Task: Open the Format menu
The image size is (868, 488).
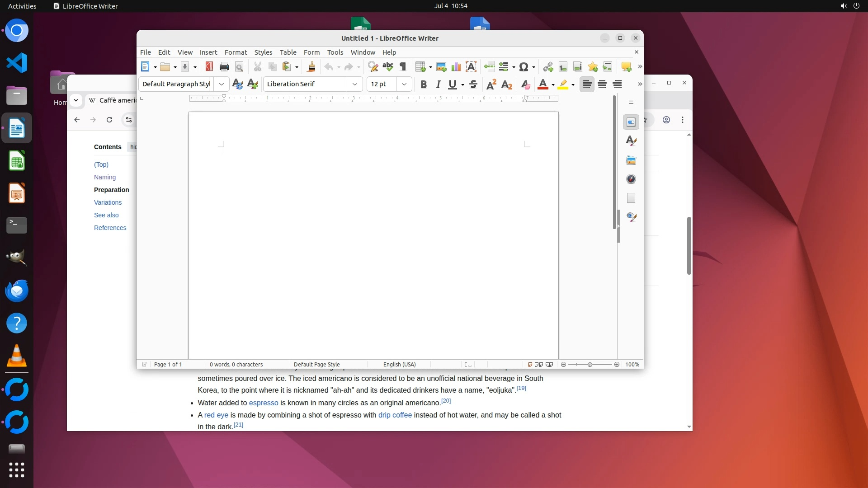Action: [x=236, y=52]
